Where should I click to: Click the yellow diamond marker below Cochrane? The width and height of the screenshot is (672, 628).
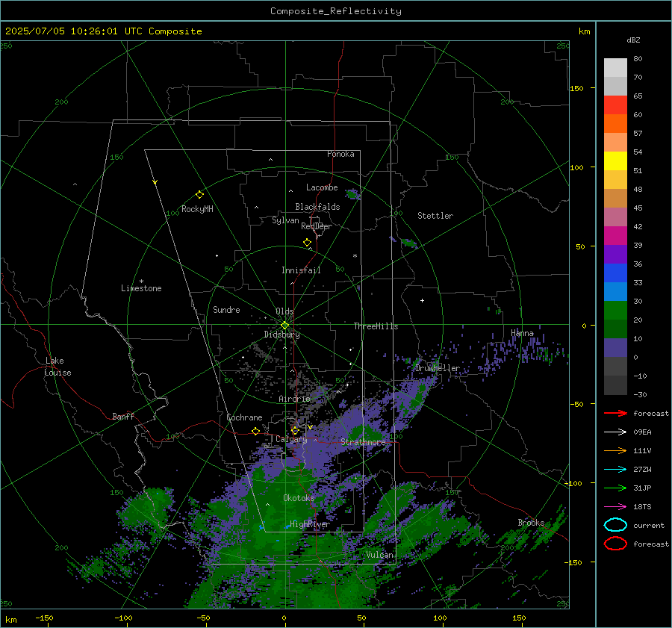point(256,431)
